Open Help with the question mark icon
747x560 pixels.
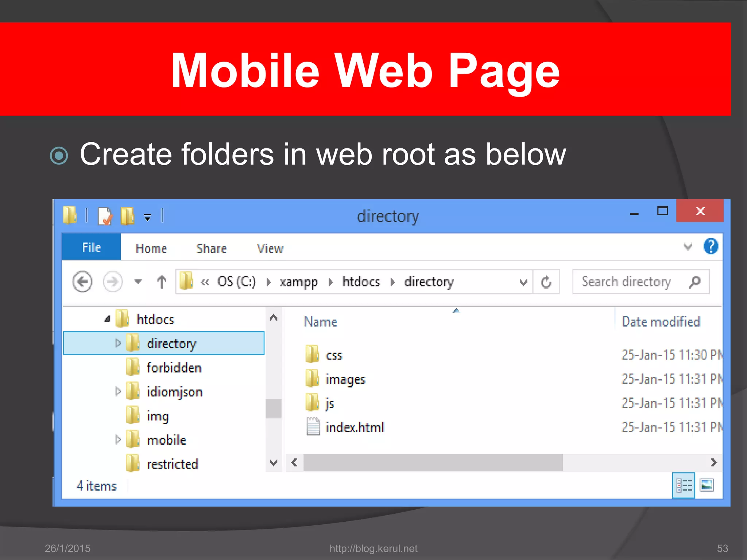[x=711, y=246]
